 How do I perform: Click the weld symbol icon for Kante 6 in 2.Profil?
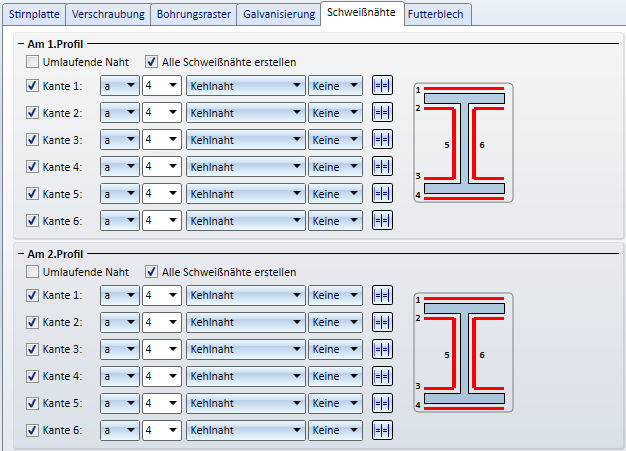[x=382, y=430]
